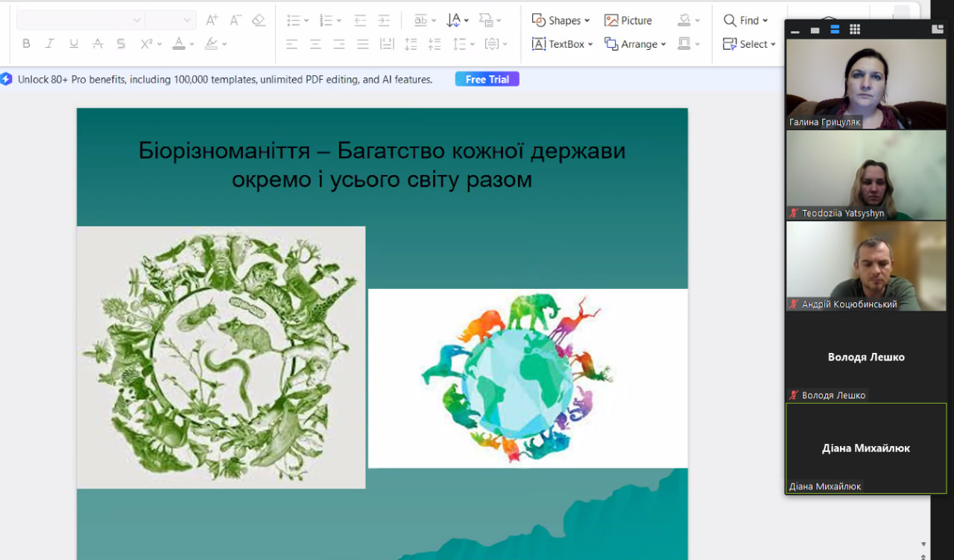The image size is (954, 560).
Task: Click the Free Trial button
Action: [487, 79]
